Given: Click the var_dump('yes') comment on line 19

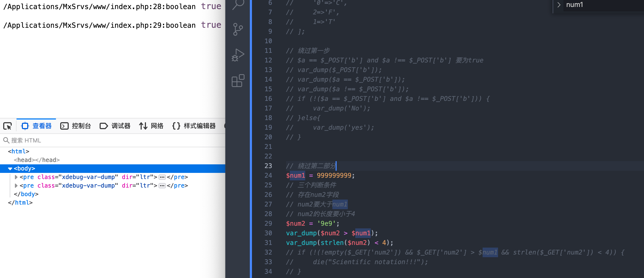Looking at the screenshot, I should (344, 128).
